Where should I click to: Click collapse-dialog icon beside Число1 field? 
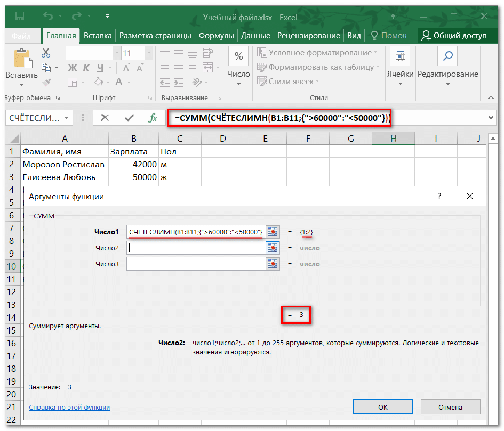point(273,232)
